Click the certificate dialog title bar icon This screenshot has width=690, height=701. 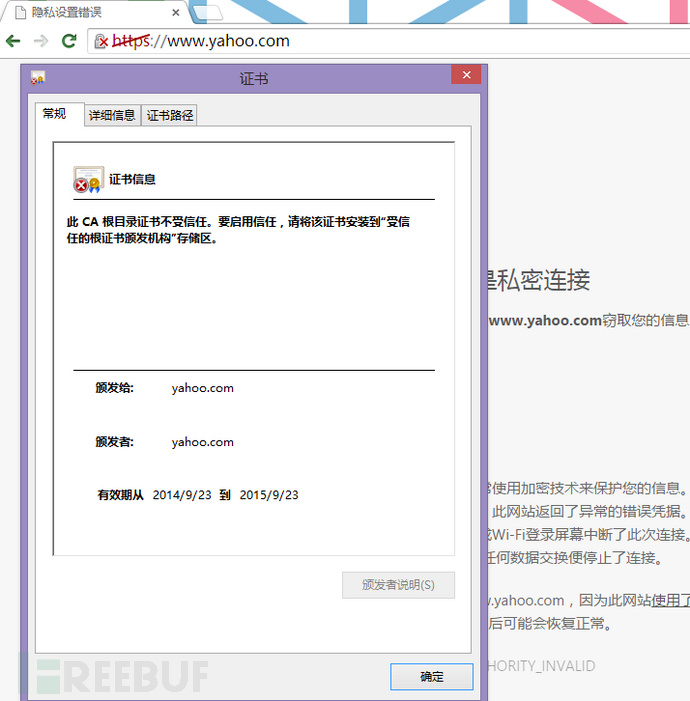[x=38, y=78]
